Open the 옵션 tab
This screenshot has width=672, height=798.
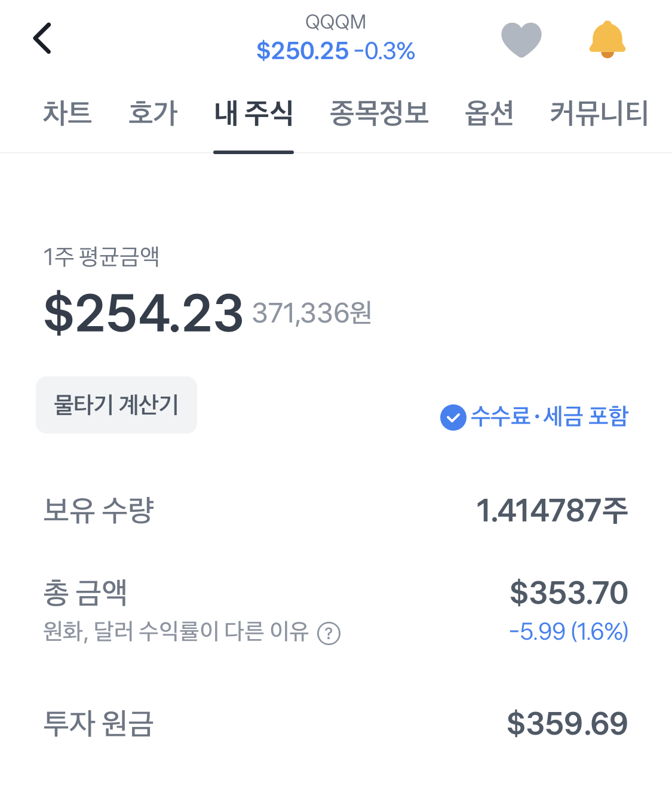pyautogui.click(x=489, y=113)
